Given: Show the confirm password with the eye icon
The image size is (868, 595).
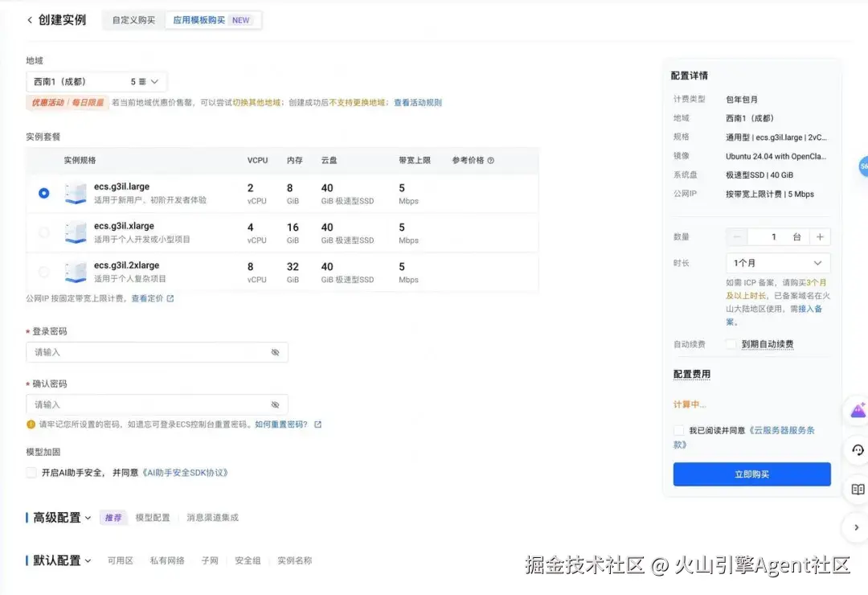Looking at the screenshot, I should pos(274,404).
